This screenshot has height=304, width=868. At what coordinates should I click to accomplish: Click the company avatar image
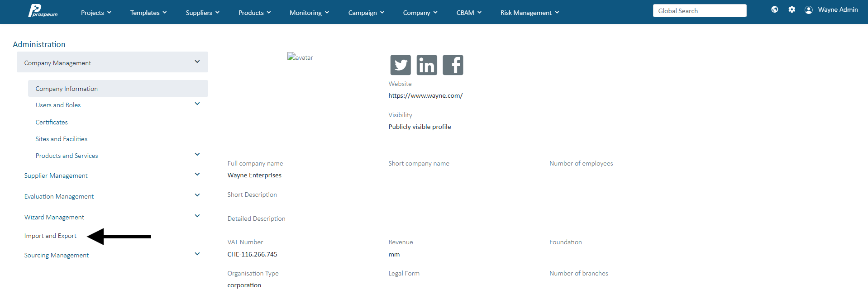point(300,57)
